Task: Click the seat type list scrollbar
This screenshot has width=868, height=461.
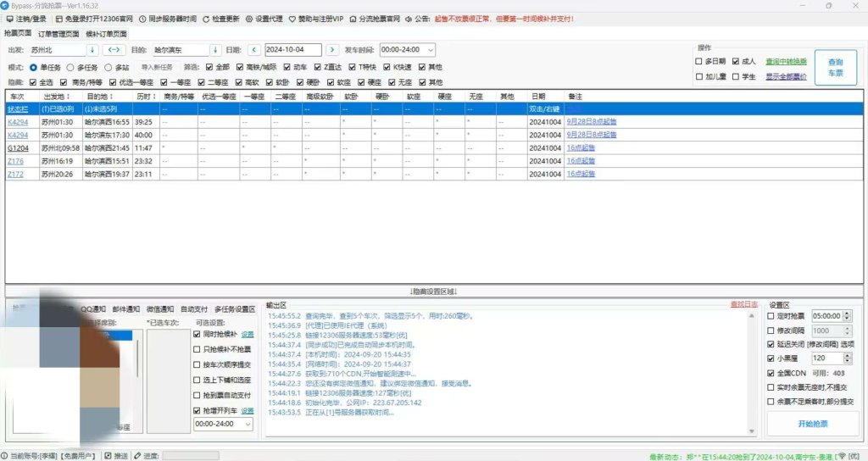Action: coord(136,358)
